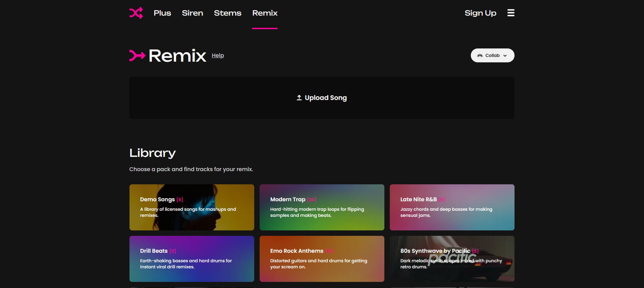Click the large Remix page title
The height and width of the screenshot is (288, 644).
click(177, 56)
